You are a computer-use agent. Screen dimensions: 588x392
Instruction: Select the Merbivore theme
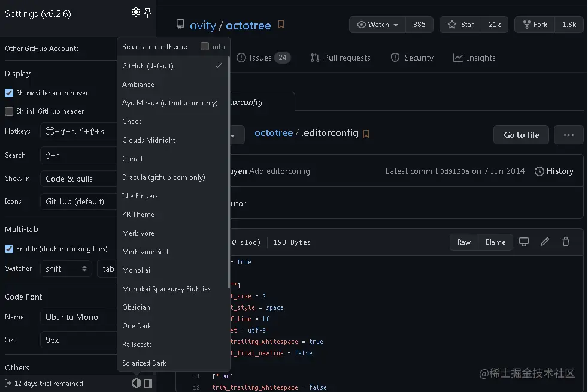(x=172, y=233)
